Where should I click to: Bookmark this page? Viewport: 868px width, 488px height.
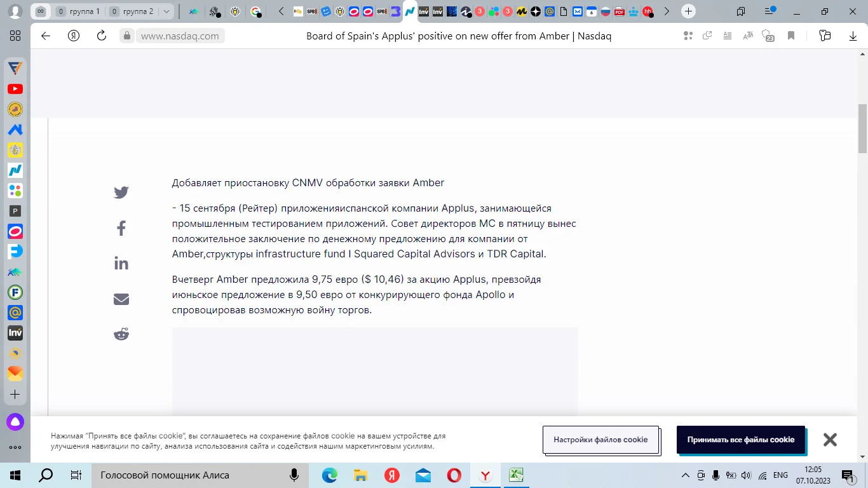tap(791, 36)
